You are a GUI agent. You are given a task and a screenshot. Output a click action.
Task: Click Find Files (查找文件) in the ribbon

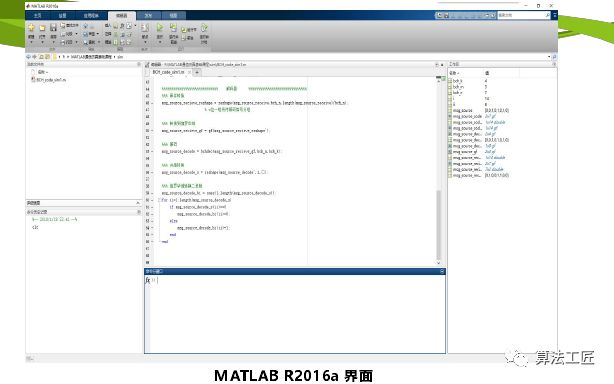70,25
